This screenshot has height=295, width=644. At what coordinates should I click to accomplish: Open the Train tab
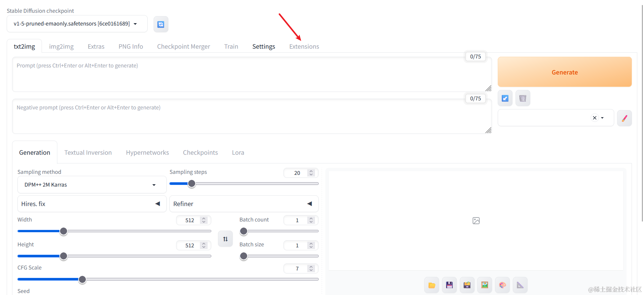pos(231,46)
